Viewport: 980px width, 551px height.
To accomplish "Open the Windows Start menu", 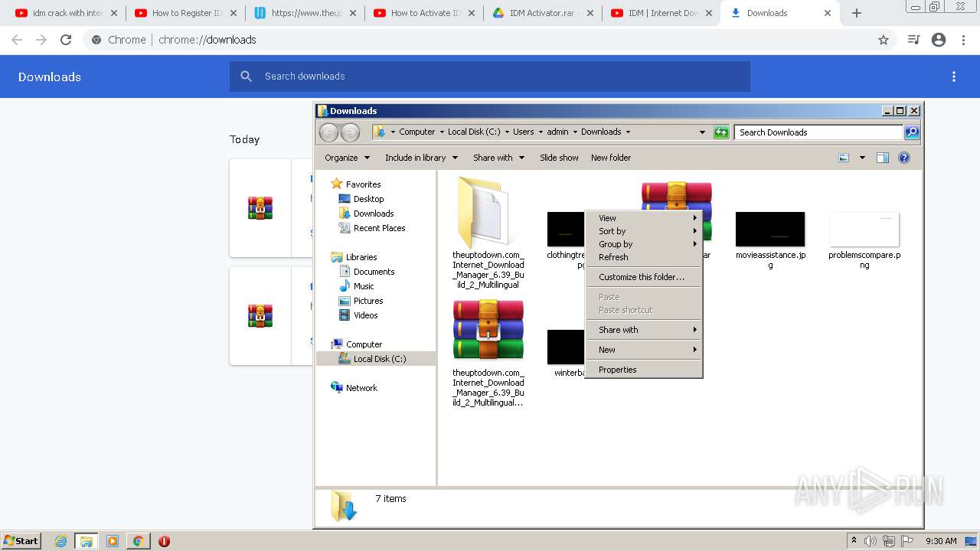I will pos(21,541).
